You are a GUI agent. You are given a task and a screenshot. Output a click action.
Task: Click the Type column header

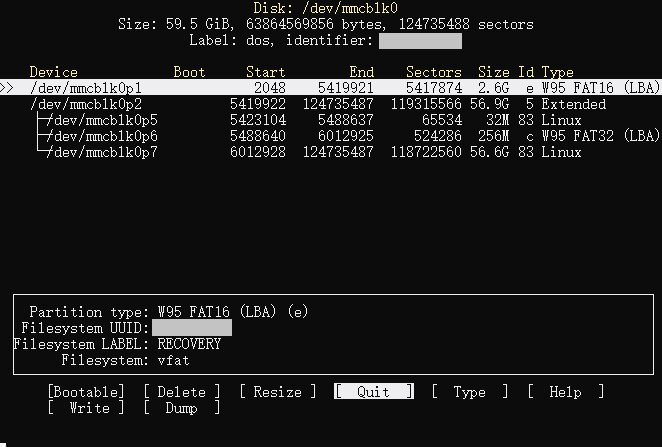(557, 72)
